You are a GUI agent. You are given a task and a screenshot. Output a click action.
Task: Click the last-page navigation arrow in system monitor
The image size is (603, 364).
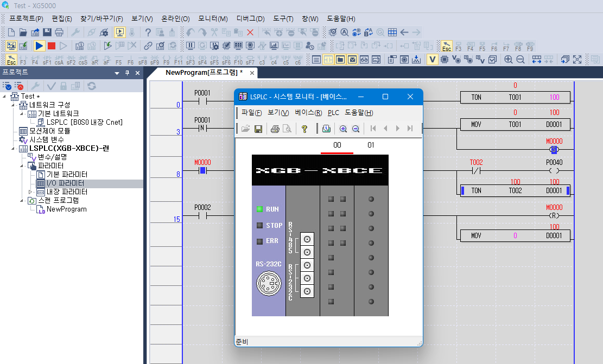410,129
